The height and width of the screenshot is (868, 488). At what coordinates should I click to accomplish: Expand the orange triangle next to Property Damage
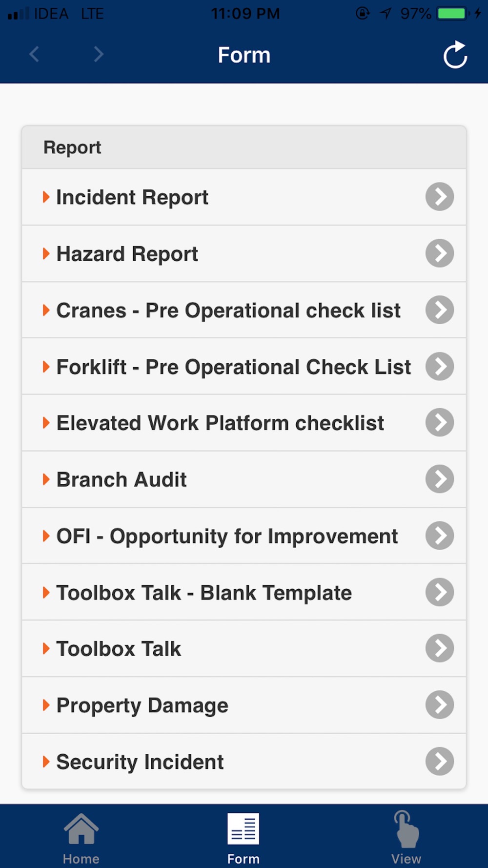click(x=46, y=705)
